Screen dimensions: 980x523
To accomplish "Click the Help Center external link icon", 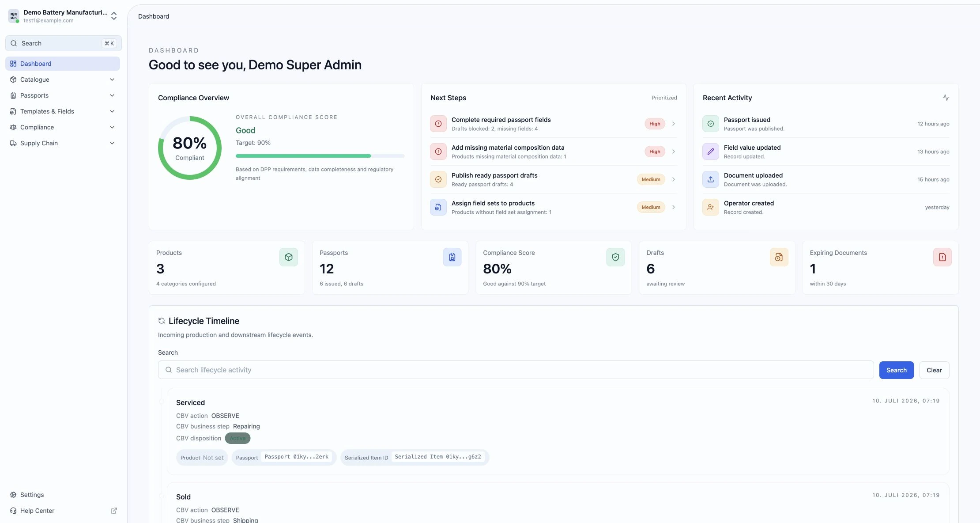I will click(113, 511).
